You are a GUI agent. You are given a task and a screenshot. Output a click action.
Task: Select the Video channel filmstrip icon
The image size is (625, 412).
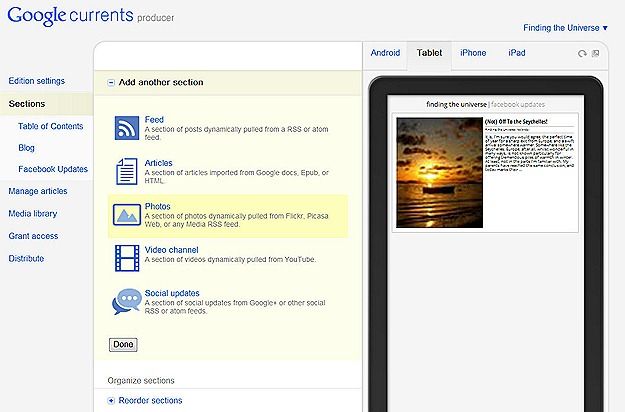tap(127, 258)
